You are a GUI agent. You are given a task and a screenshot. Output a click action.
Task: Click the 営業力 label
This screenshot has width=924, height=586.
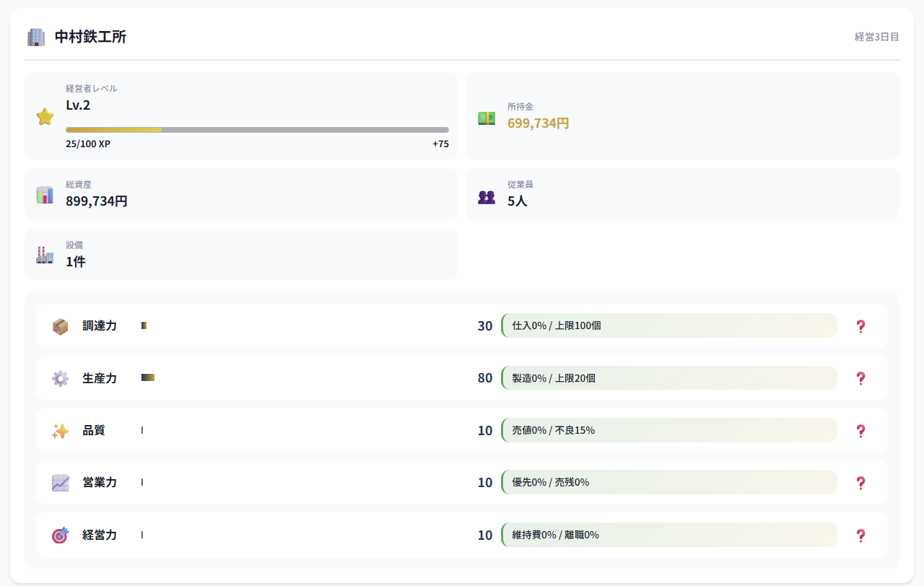pos(100,482)
